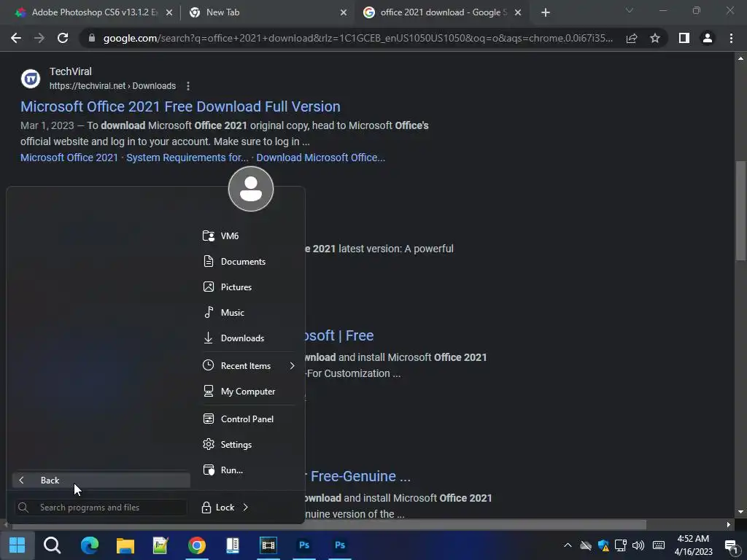Open the tab search dropdown arrow
This screenshot has height=560, width=747.
[x=630, y=10]
